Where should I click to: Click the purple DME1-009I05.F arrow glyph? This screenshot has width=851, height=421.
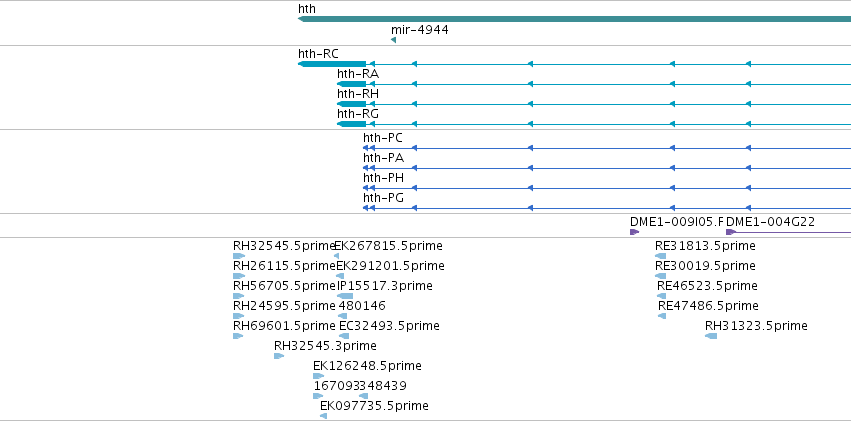tap(634, 232)
